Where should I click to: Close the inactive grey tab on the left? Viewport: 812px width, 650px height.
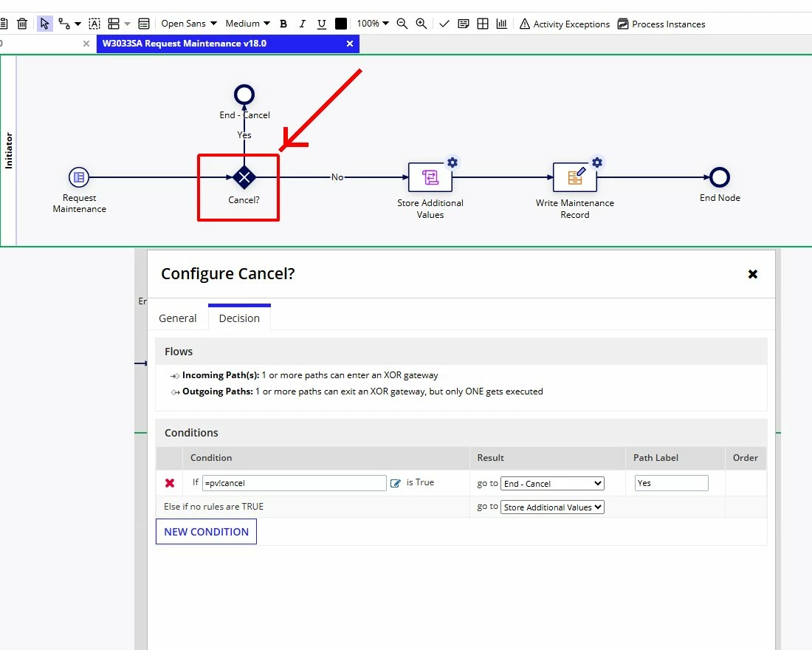tap(86, 44)
